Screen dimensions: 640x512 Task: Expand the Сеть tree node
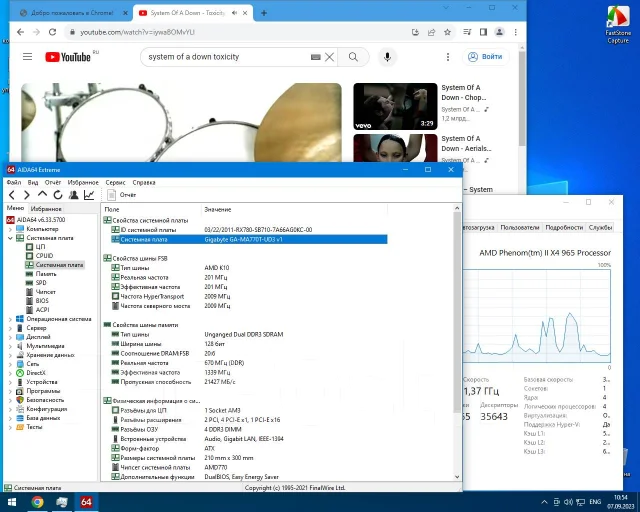coord(11,364)
